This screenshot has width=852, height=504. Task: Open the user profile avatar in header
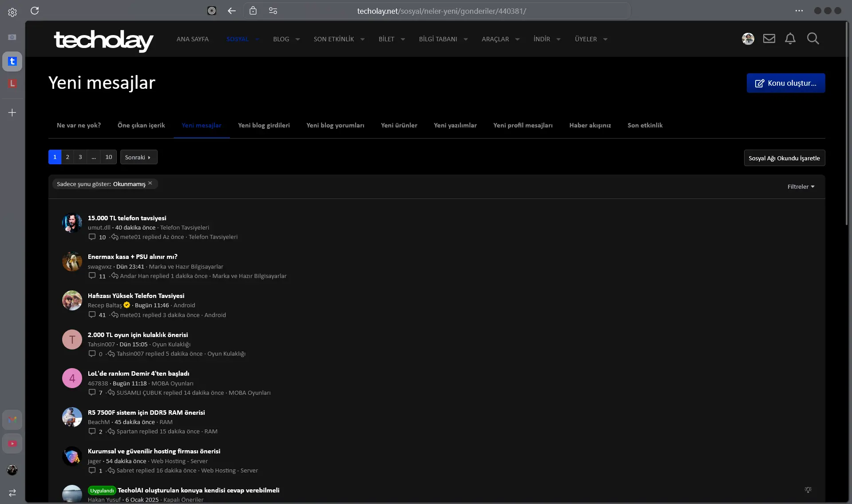coord(748,39)
